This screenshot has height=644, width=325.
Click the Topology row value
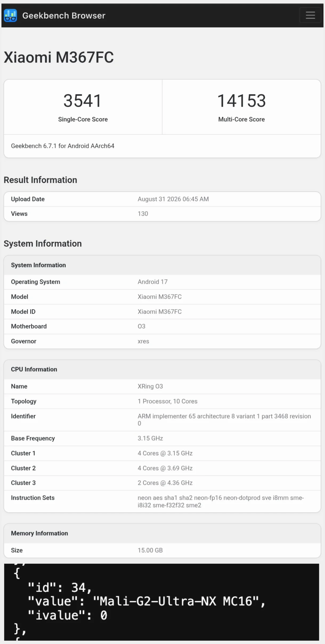click(168, 401)
